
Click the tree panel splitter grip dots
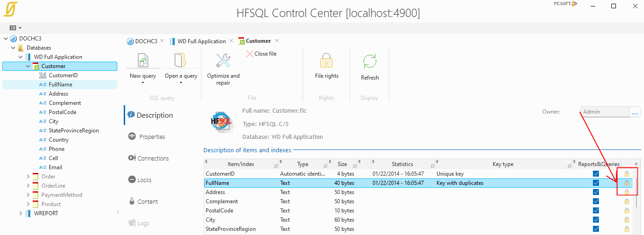click(x=118, y=212)
